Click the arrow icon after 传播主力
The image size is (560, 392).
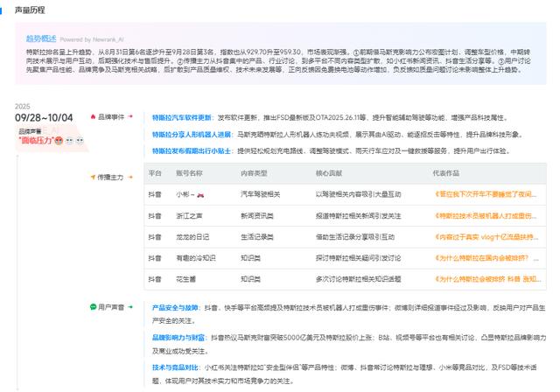coord(130,177)
